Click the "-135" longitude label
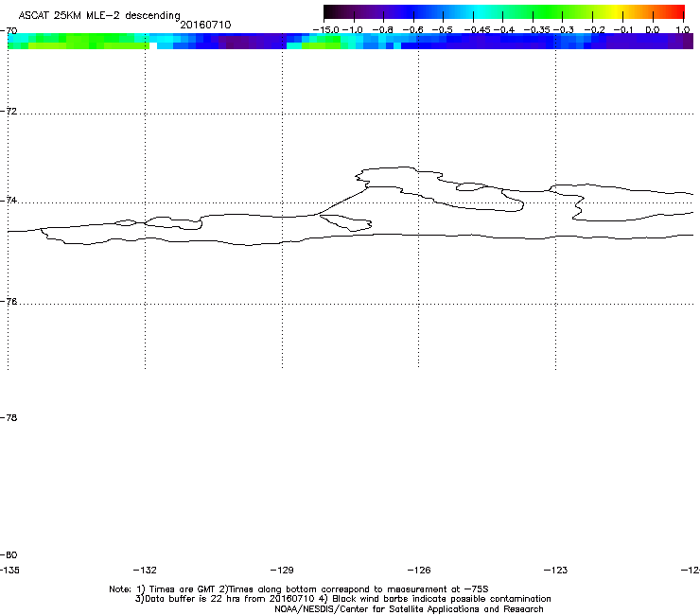 9,570
